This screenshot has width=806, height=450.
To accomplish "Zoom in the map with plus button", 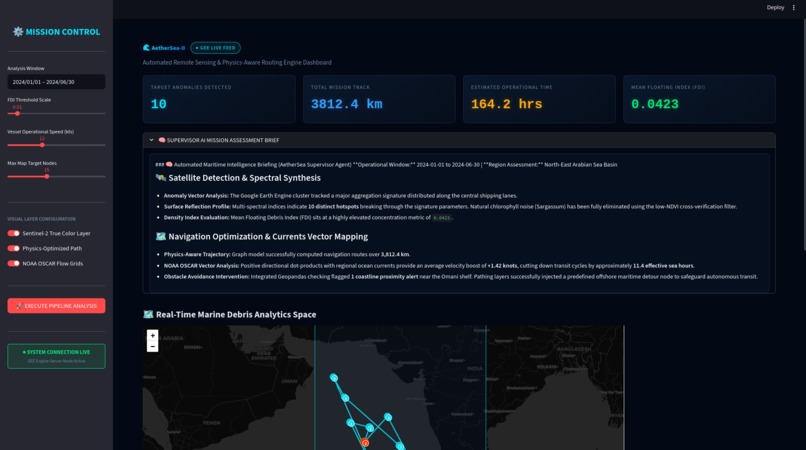I will 153,335.
